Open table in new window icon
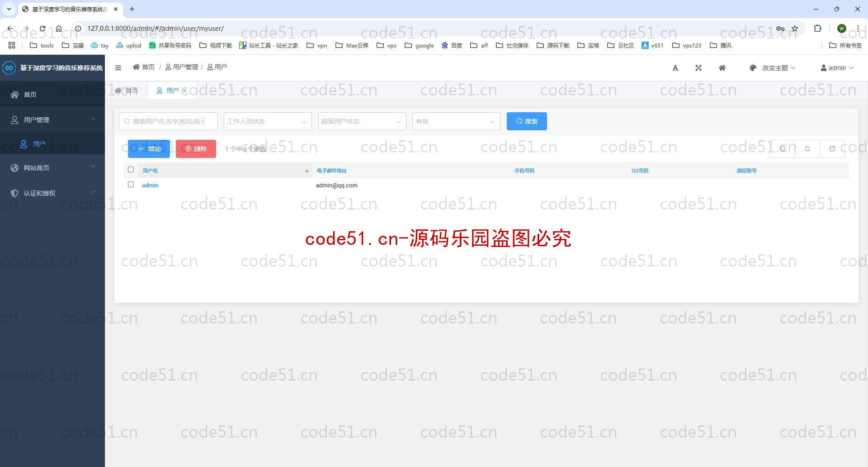868x467 pixels. pyautogui.click(x=832, y=149)
